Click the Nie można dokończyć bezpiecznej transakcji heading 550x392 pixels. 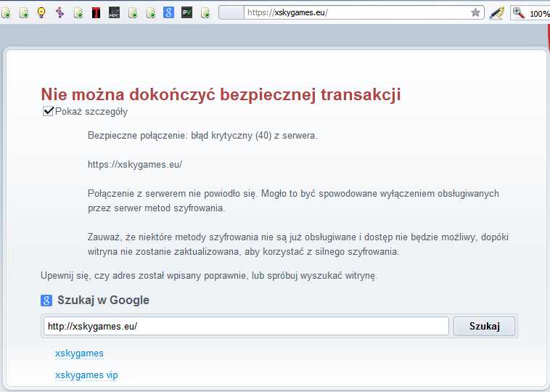click(x=221, y=94)
